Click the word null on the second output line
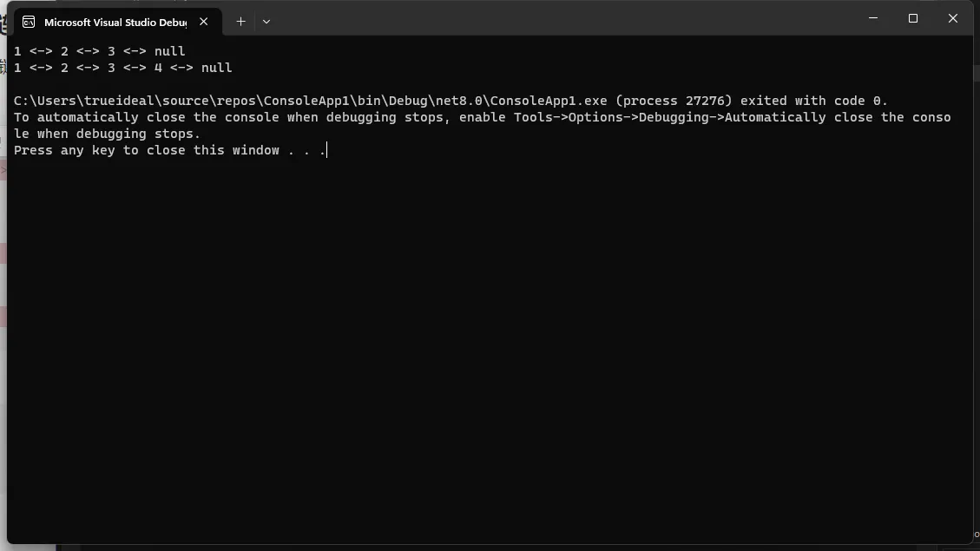The height and width of the screenshot is (551, 980). 216,68
